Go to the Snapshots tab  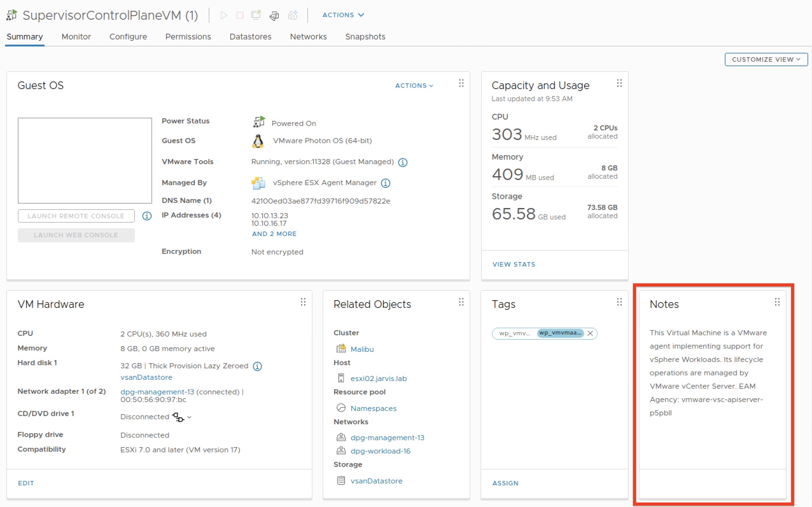tap(365, 37)
